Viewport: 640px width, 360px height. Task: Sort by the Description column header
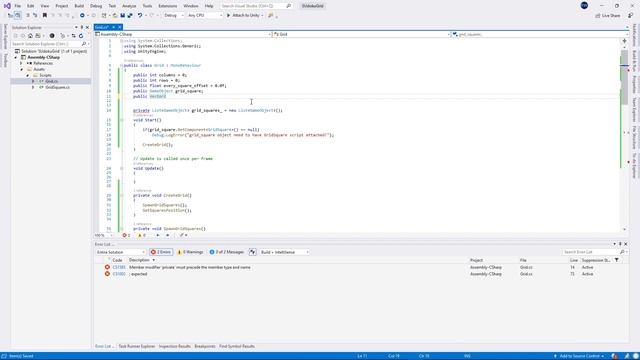[x=139, y=260]
